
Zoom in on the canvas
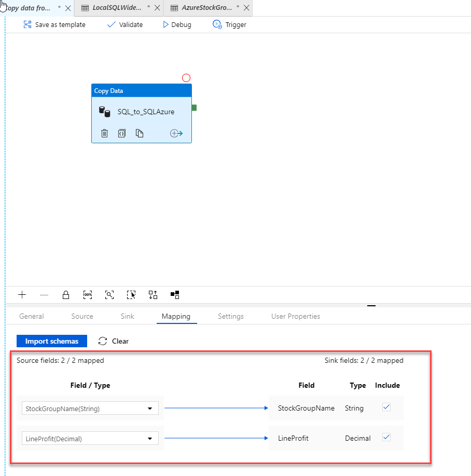pyautogui.click(x=22, y=295)
